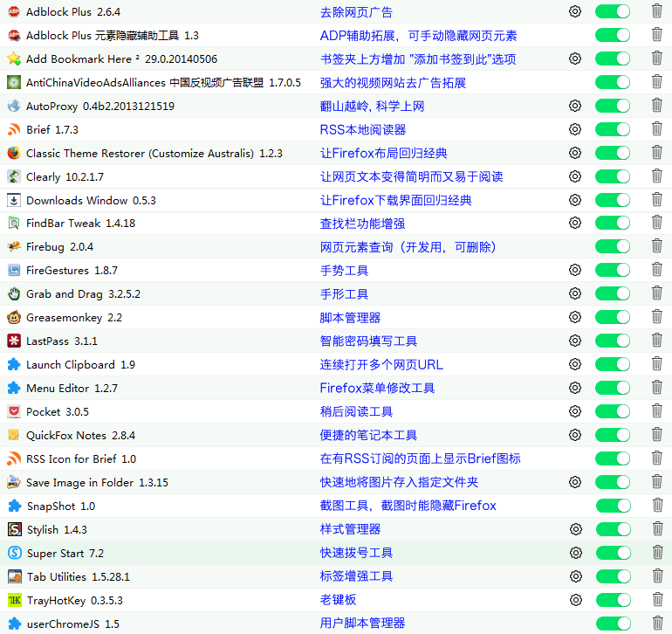Screen dimensions: 672x634
Task: Turn off Firebug toggle
Action: pos(613,246)
